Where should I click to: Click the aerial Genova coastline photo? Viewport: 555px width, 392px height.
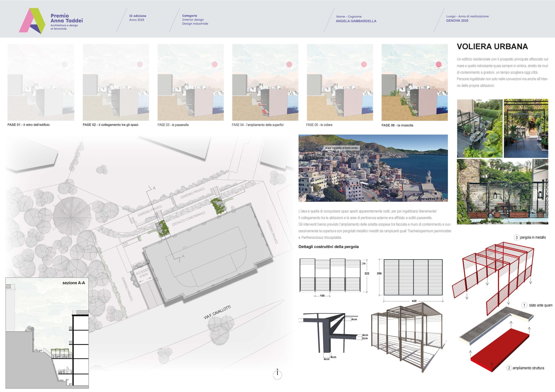click(x=373, y=168)
